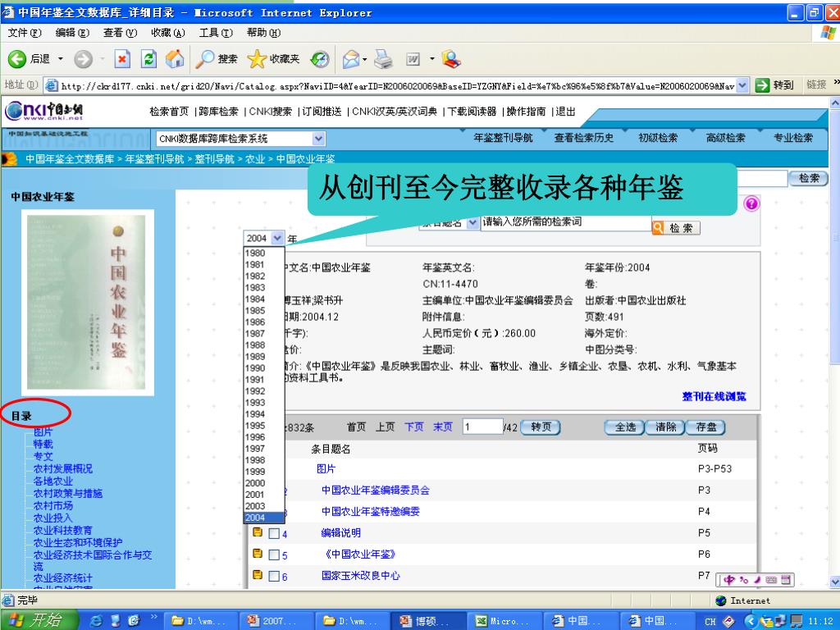Tick the checkbox for row 5 《中国农业年鉴》
Image resolution: width=840 pixels, height=630 pixels.
coord(274,555)
